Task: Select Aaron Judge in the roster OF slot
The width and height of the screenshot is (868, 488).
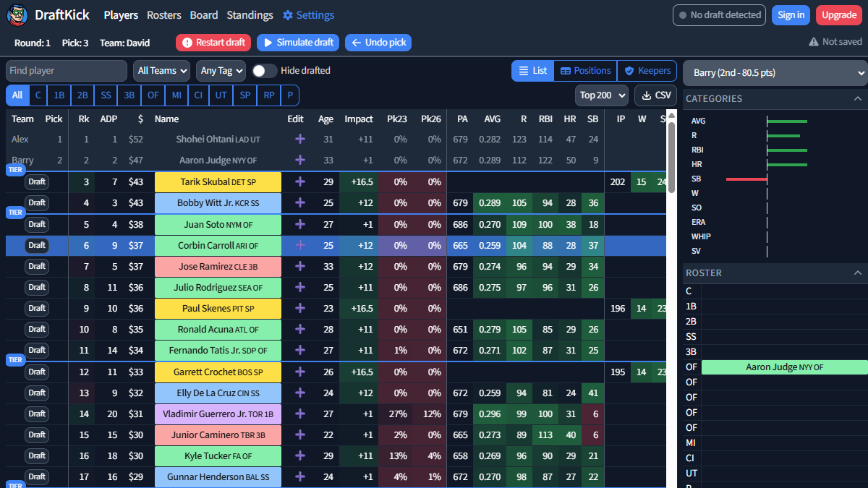Action: pos(784,367)
